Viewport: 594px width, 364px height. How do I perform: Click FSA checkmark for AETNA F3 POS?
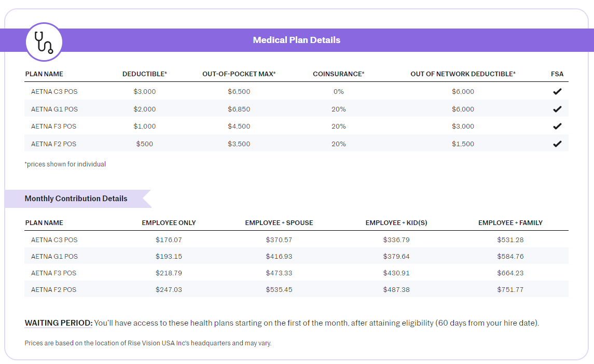coord(557,127)
